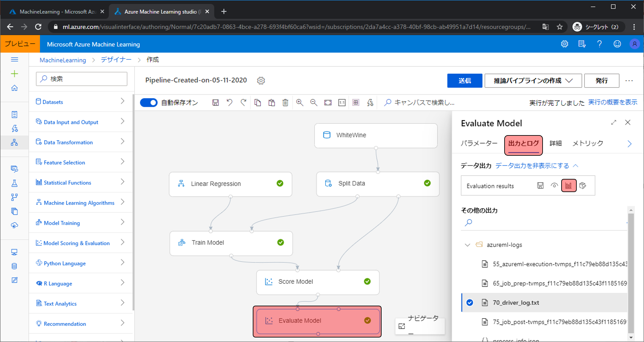644x342 pixels.
Task: Open the Designer icon in left sidebar
Action: click(14, 143)
